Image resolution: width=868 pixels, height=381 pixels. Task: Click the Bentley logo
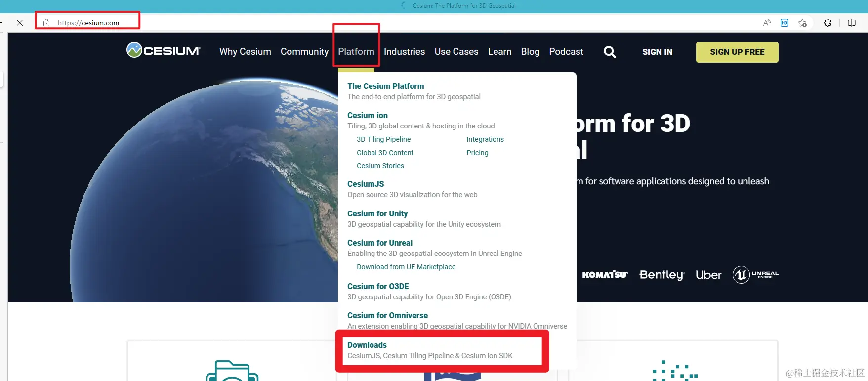(662, 275)
